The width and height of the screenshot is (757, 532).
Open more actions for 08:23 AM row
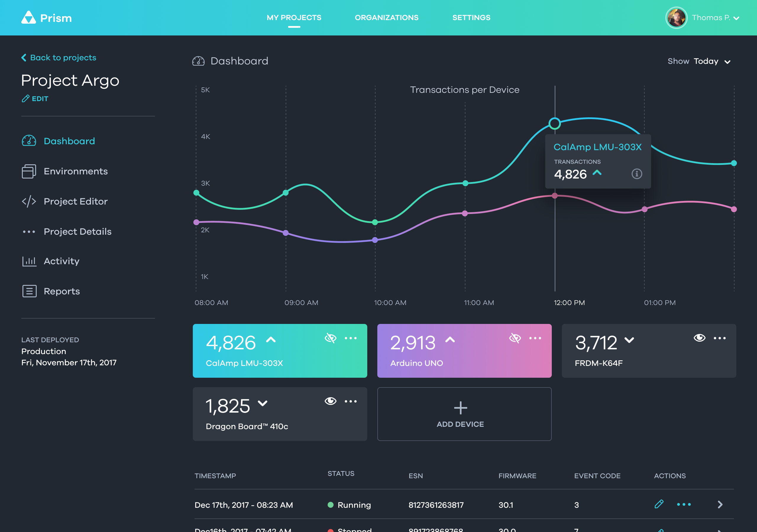683,504
